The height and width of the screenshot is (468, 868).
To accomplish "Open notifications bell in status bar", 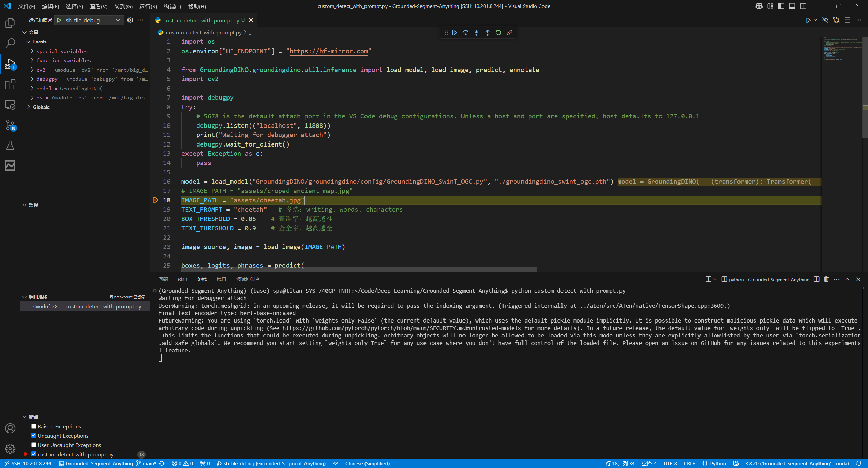I will [x=859, y=463].
